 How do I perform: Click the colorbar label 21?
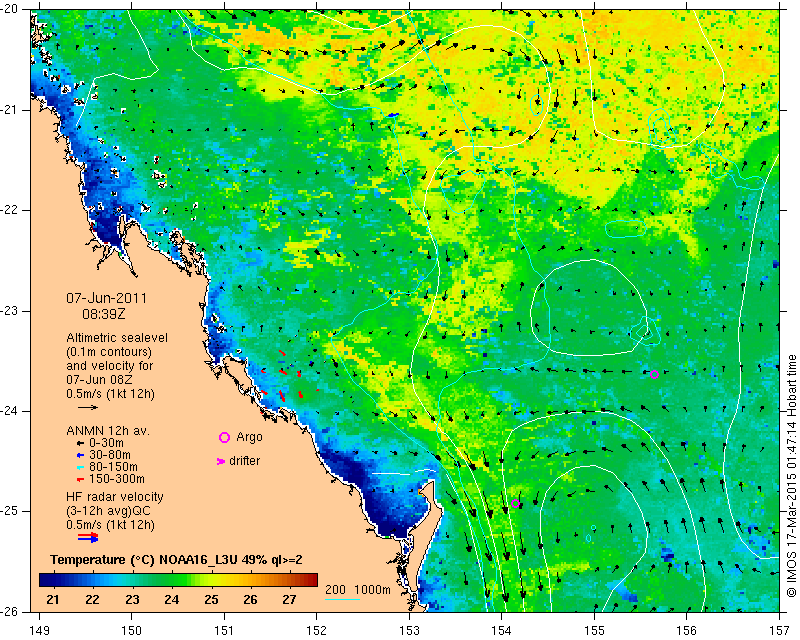pyautogui.click(x=53, y=600)
